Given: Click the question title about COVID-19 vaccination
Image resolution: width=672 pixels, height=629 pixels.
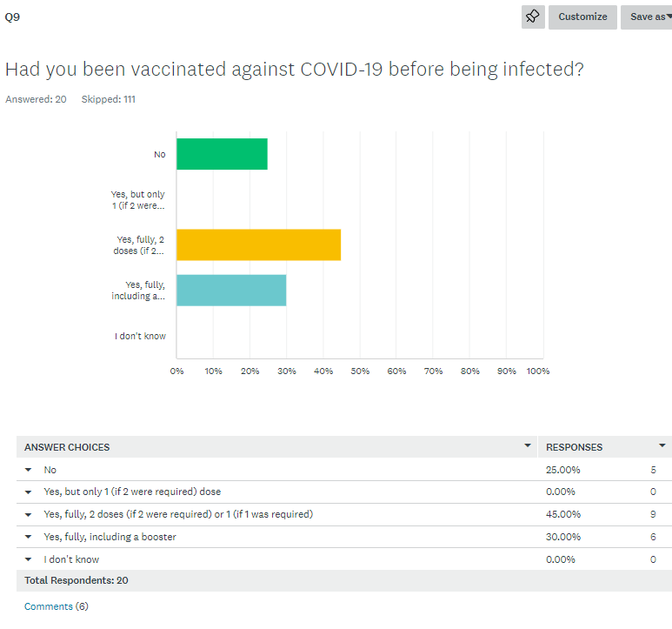Looking at the screenshot, I should coord(294,69).
